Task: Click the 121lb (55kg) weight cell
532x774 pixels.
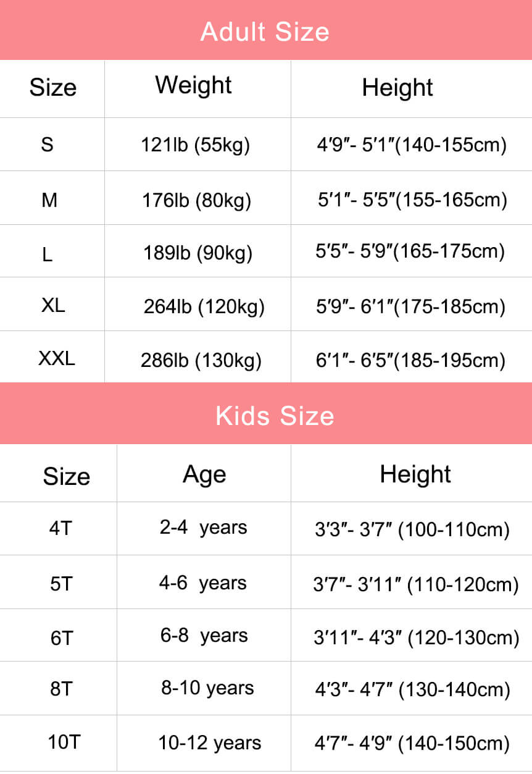Action: point(195,145)
